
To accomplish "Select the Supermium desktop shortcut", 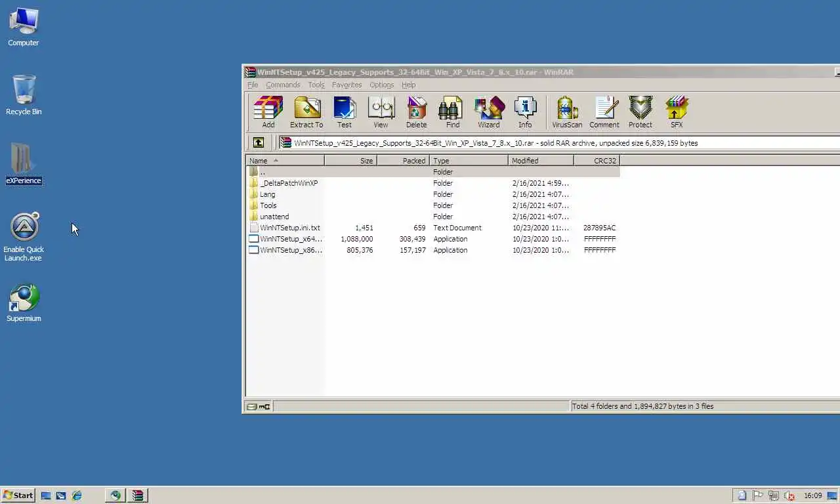I will [x=24, y=303].
